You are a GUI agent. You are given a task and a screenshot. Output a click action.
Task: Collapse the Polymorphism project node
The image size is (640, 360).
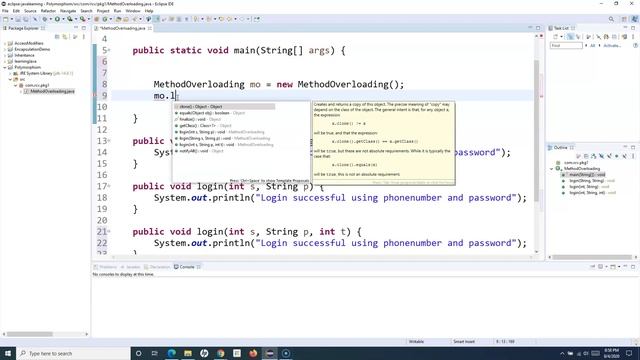pyautogui.click(x=4, y=67)
